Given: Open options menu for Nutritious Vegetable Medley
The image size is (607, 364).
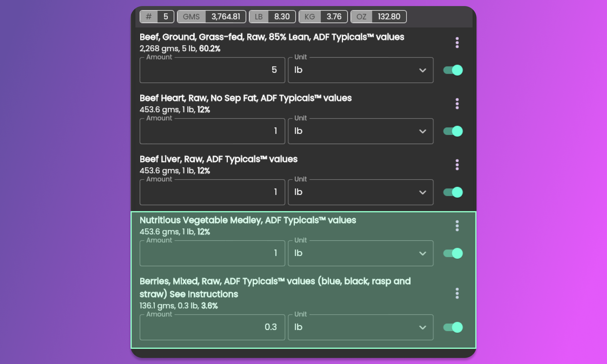Looking at the screenshot, I should (x=457, y=226).
